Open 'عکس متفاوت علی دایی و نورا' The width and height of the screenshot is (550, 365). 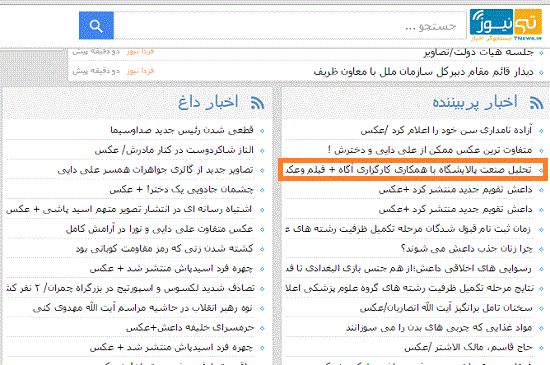tap(160, 229)
